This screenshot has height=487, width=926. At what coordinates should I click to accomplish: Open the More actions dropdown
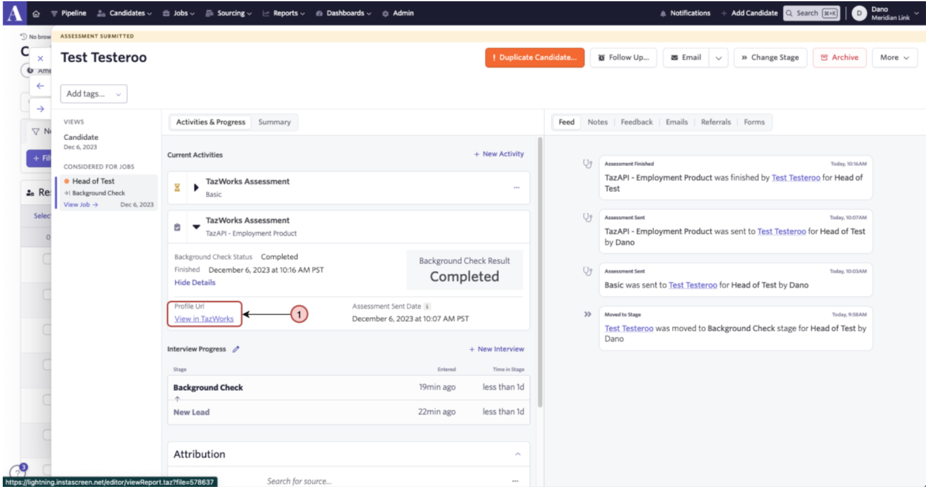[894, 57]
